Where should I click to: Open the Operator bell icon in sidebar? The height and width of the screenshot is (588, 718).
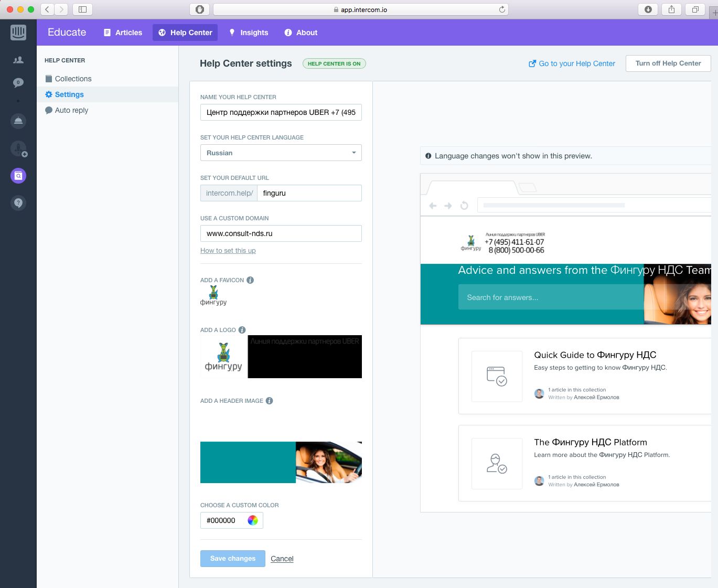[18, 121]
